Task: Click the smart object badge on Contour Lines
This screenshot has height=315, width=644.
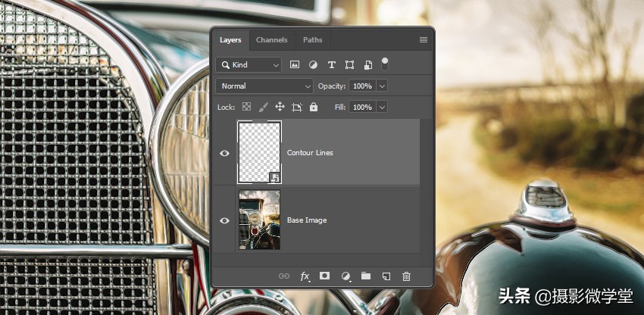Action: (x=275, y=177)
